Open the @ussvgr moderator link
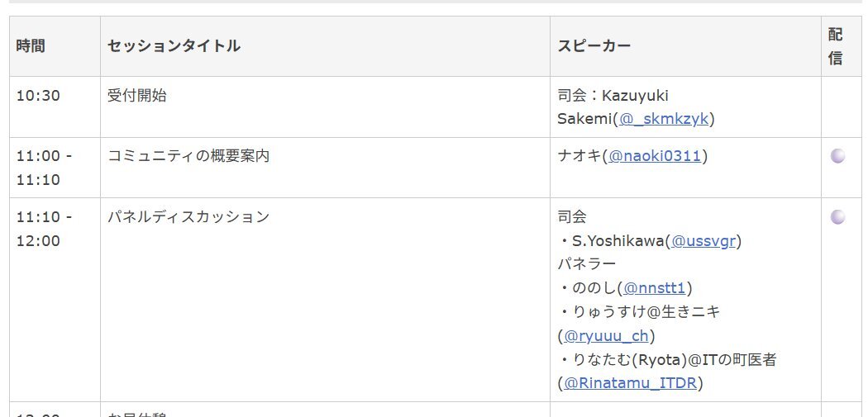This screenshot has width=868, height=417. pos(703,241)
